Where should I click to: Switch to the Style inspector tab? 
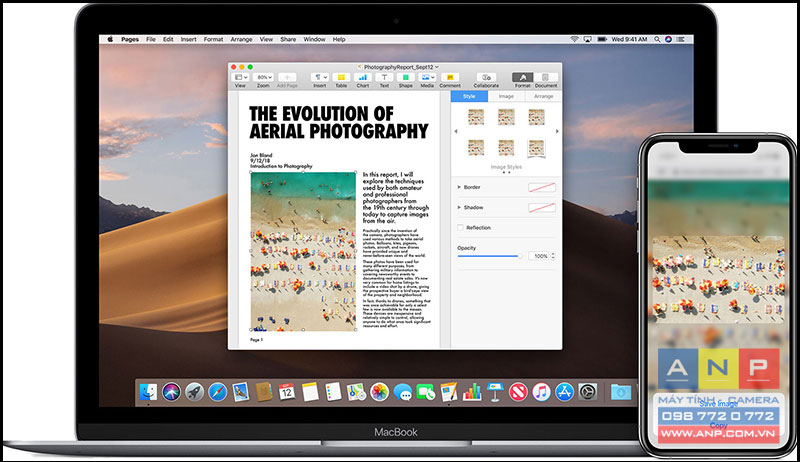tap(469, 96)
